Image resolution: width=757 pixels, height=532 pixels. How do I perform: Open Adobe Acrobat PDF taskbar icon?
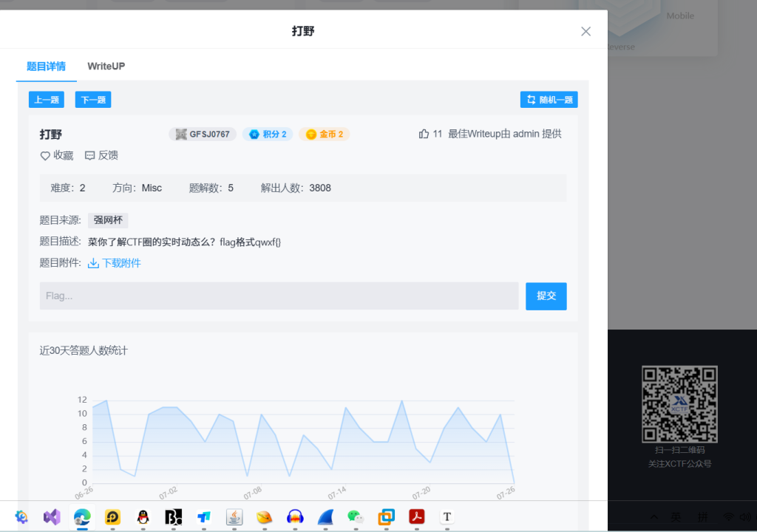pyautogui.click(x=416, y=517)
